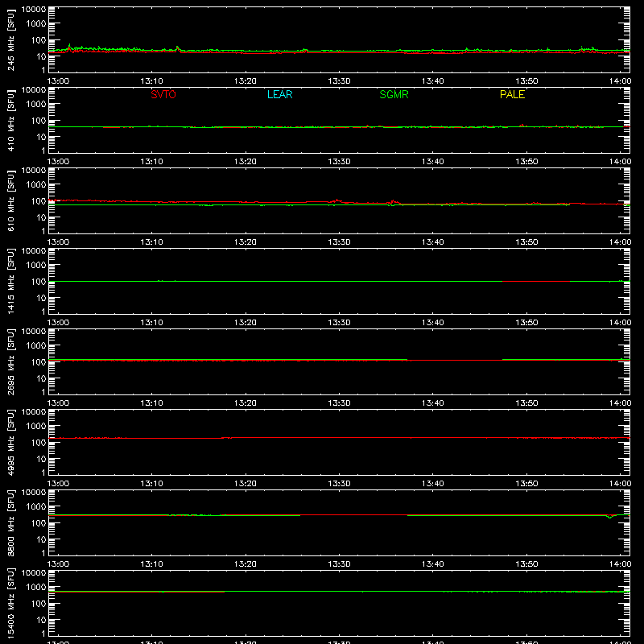The width and height of the screenshot is (644, 644).
Task: Click 13:00 tick under the 1415 MHz panel
Action: click(x=58, y=323)
